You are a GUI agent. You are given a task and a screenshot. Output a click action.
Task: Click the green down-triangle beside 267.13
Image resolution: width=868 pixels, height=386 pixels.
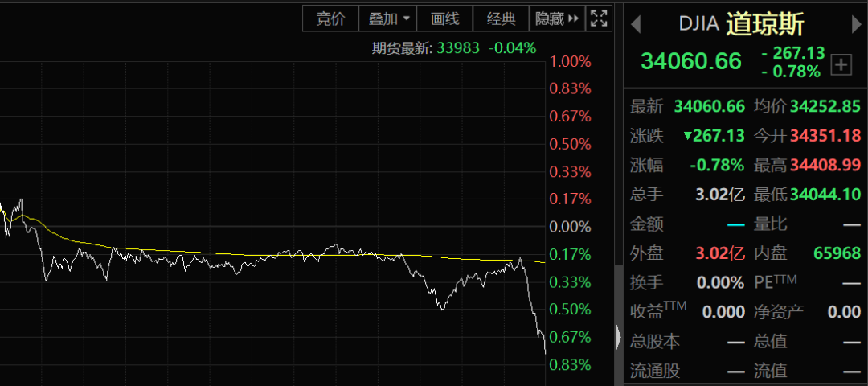687,136
